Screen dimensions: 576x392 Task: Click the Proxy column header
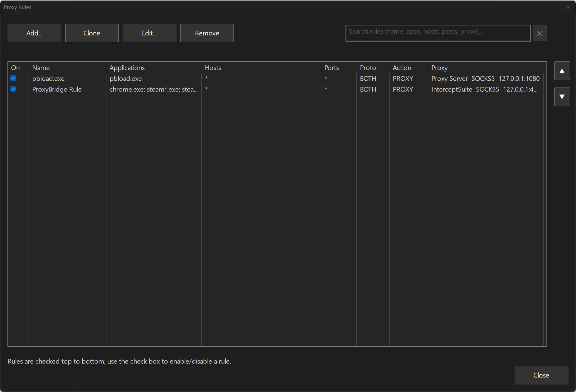click(486, 68)
